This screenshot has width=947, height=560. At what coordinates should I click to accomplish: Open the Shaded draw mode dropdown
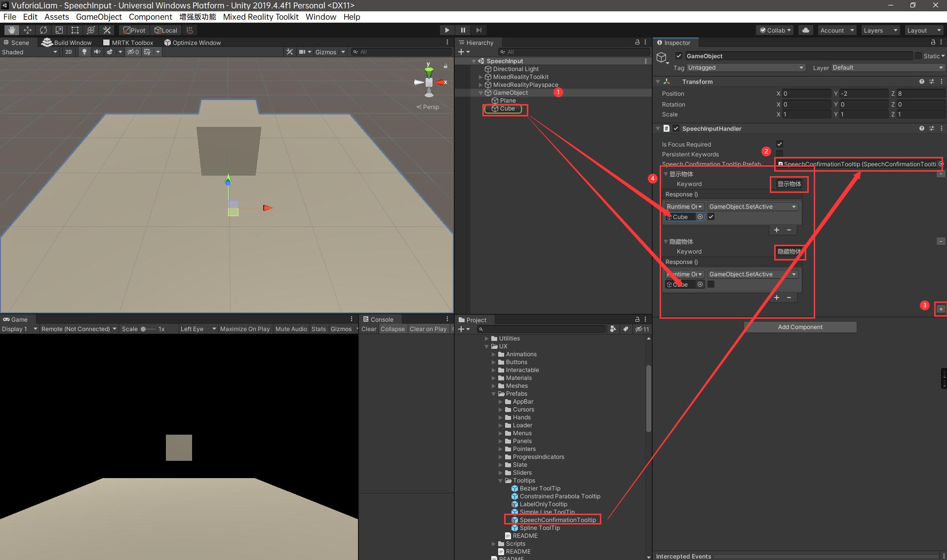coord(30,52)
